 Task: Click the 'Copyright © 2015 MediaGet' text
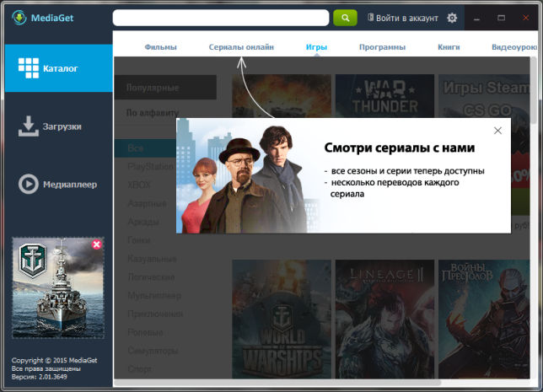pyautogui.click(x=54, y=360)
